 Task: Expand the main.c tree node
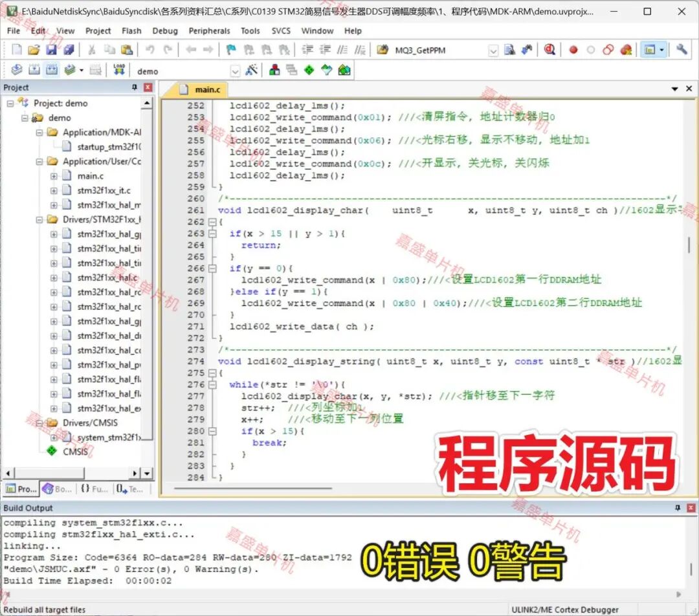pos(54,176)
